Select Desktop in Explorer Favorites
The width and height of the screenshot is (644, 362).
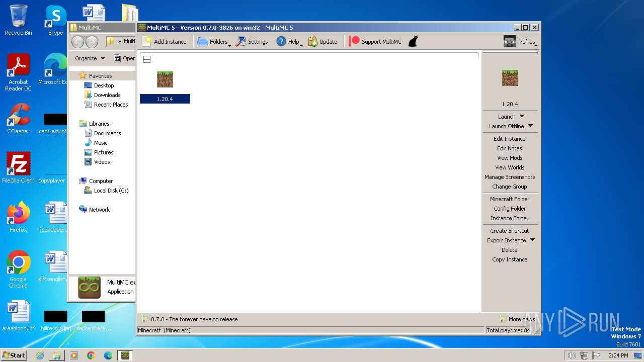[104, 85]
